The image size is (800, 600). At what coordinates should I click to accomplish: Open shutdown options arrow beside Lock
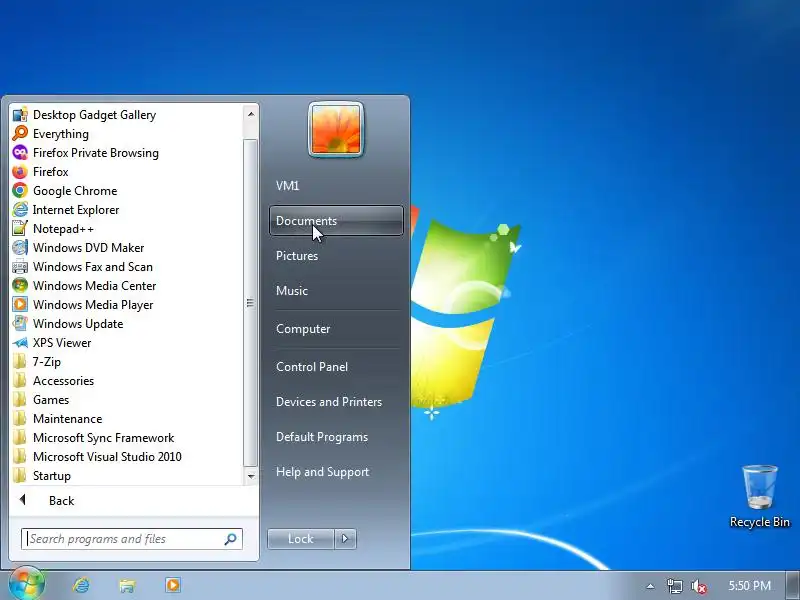[x=345, y=539]
